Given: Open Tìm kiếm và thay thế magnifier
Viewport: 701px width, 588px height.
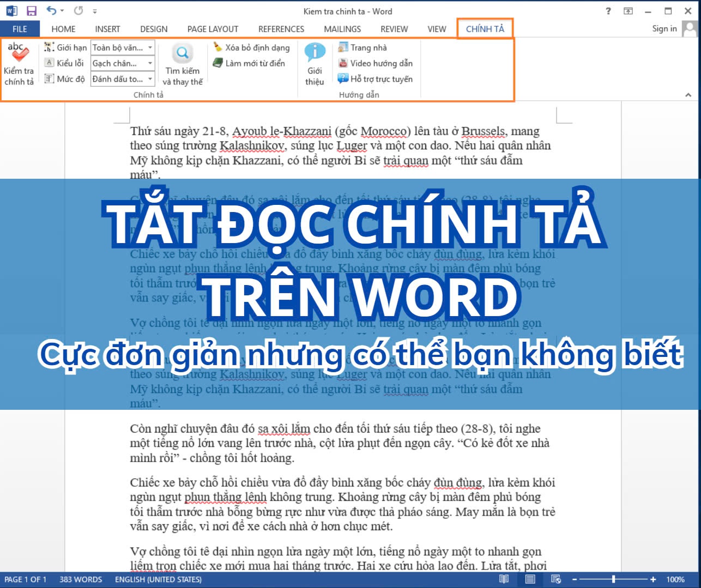Looking at the screenshot, I should [183, 53].
